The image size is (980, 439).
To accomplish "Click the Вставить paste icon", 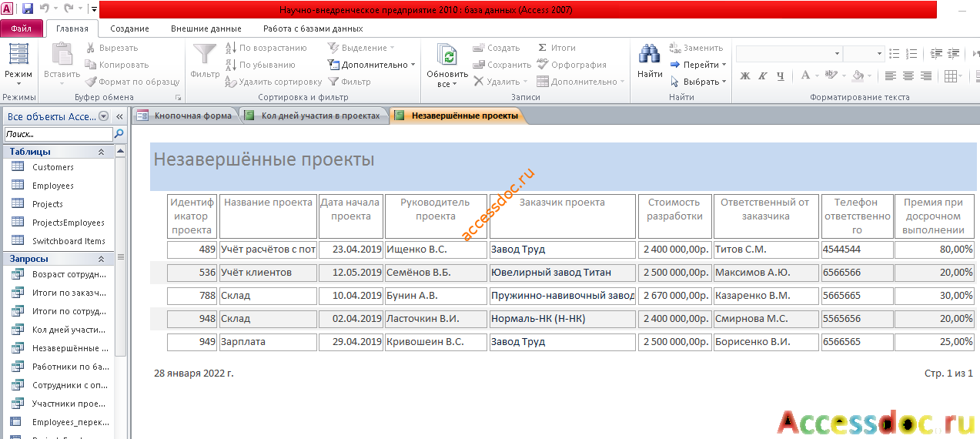I will pos(62,54).
